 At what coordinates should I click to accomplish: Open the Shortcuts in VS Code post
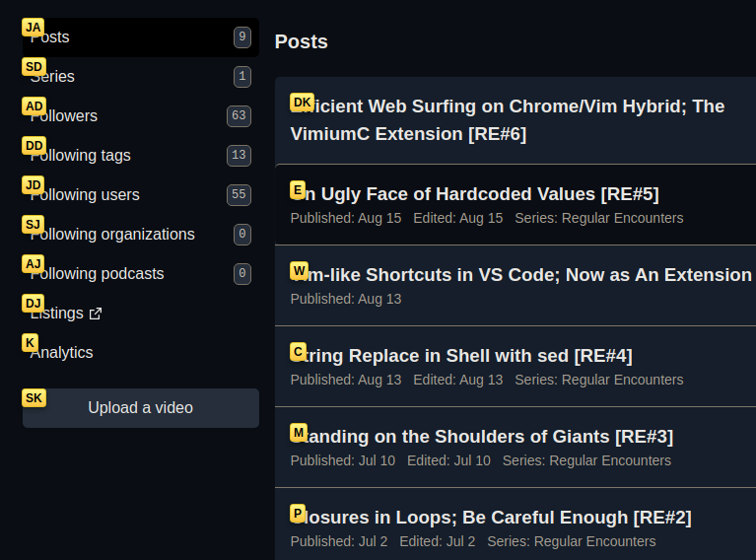tap(521, 275)
